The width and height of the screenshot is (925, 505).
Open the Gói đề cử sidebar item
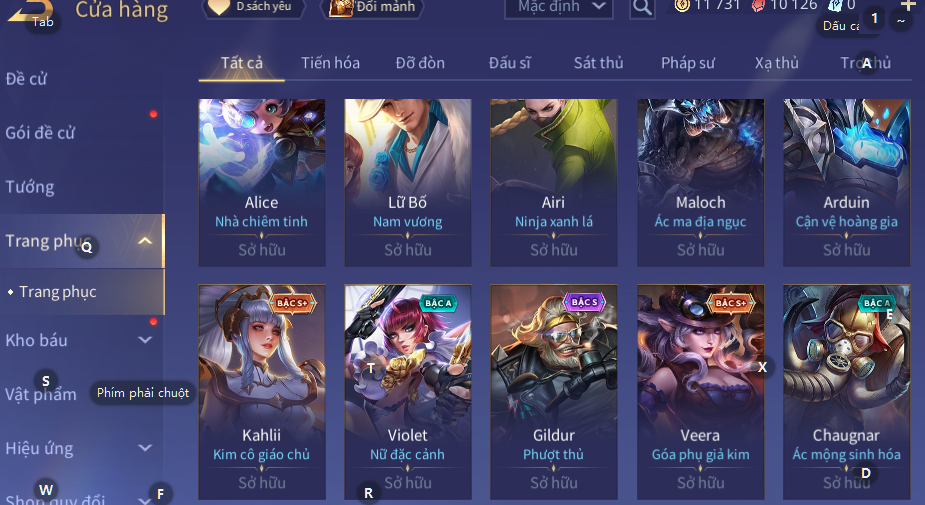click(x=40, y=133)
